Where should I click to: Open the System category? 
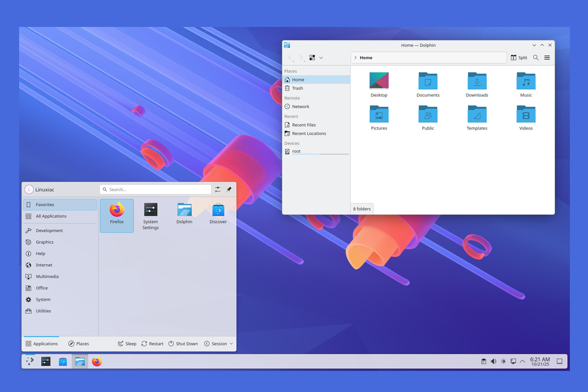click(60, 299)
